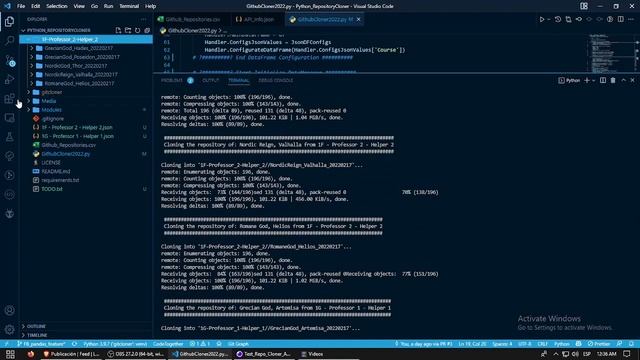The height and width of the screenshot is (360, 640).
Task: Open the Remote Explorer view
Action: 9,118
